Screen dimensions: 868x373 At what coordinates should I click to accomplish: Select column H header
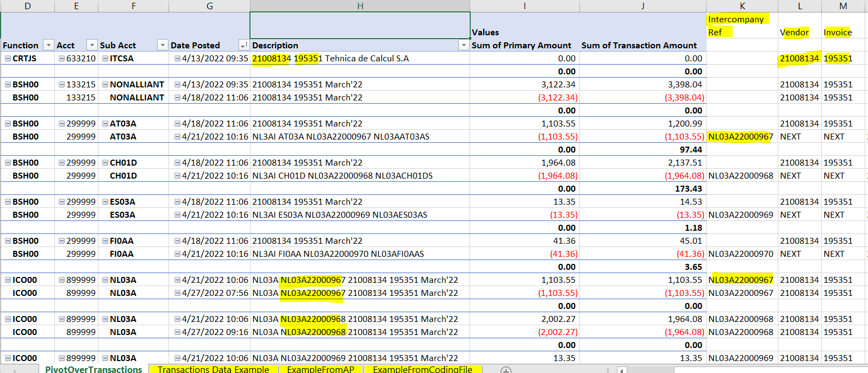click(x=360, y=6)
